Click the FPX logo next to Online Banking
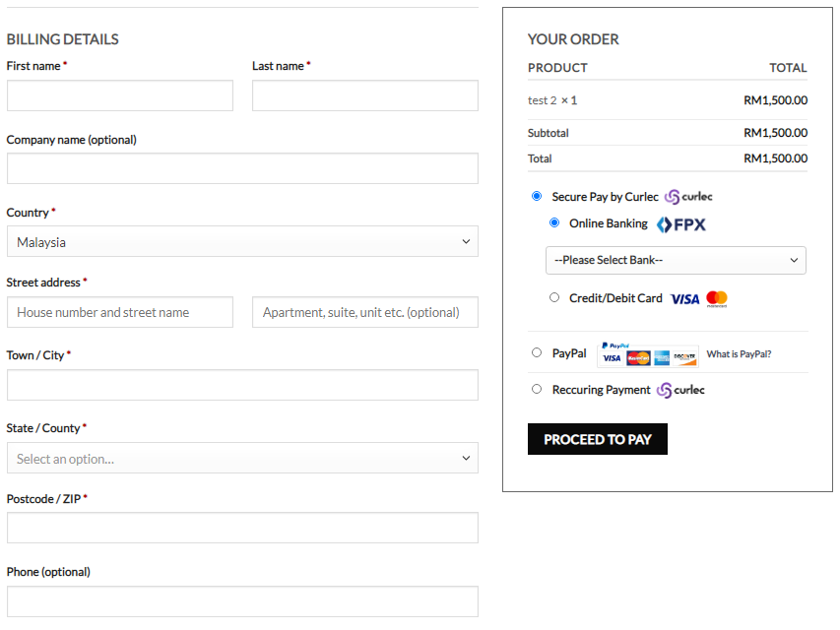Screen dimensions: 840x630 680,224
